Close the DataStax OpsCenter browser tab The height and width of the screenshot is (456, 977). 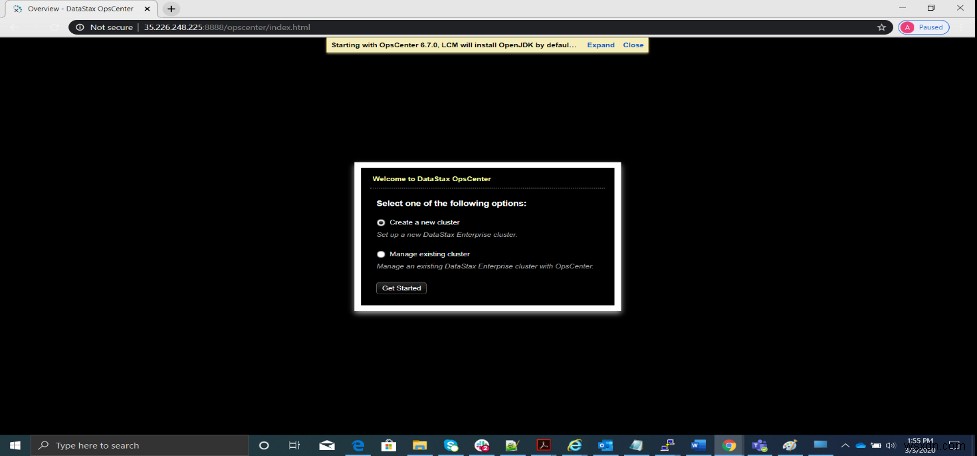coord(147,9)
